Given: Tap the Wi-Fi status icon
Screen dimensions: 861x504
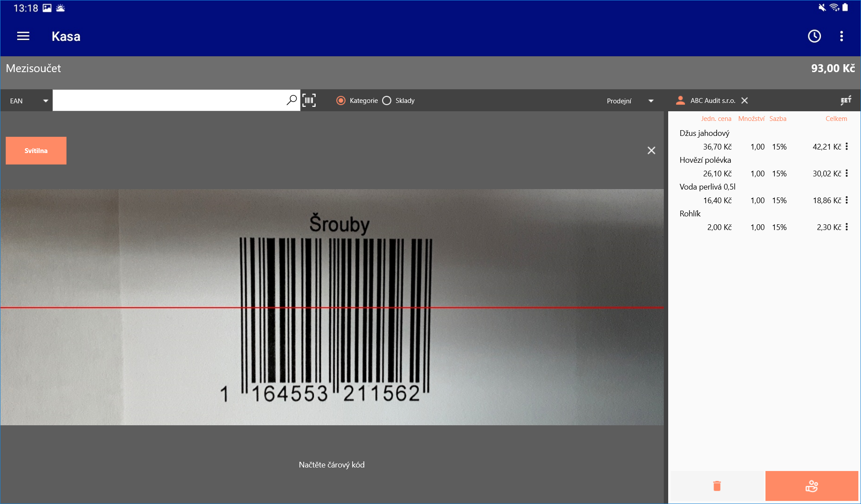Looking at the screenshot, I should (x=834, y=7).
